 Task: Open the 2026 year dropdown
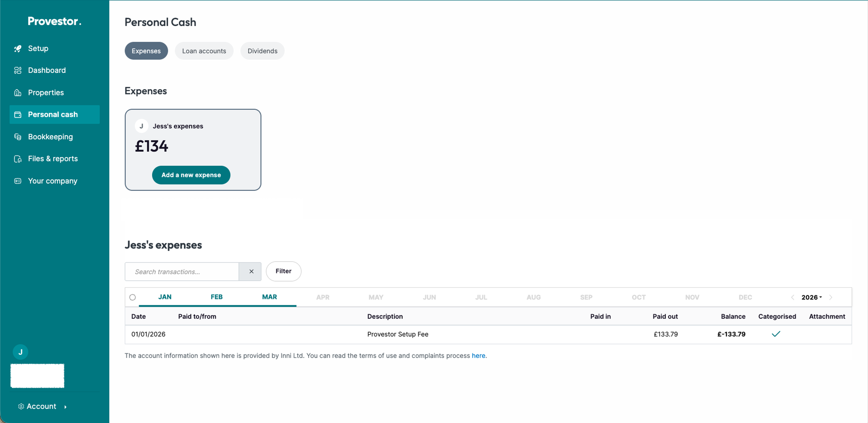pyautogui.click(x=811, y=297)
